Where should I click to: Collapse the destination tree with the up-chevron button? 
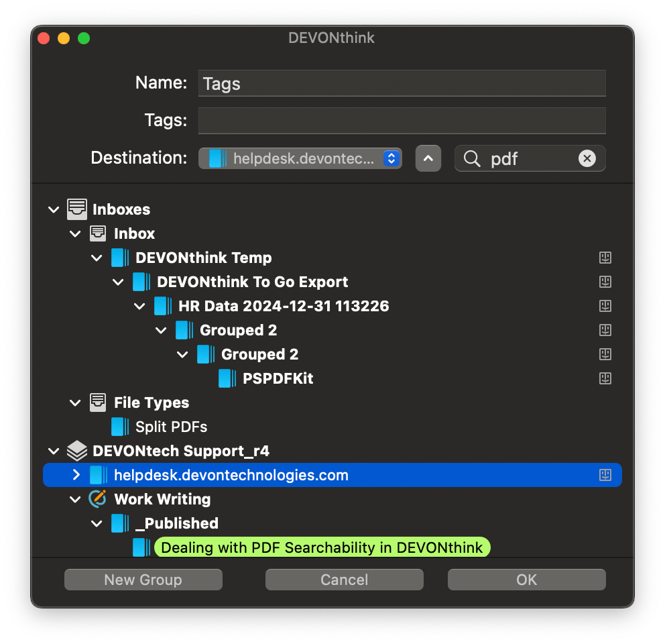pos(428,158)
